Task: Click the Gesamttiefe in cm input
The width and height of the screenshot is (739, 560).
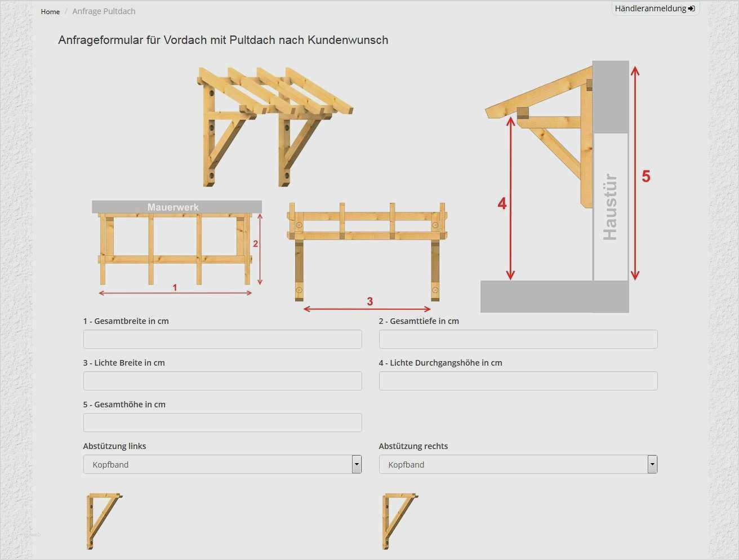Action: pyautogui.click(x=518, y=339)
